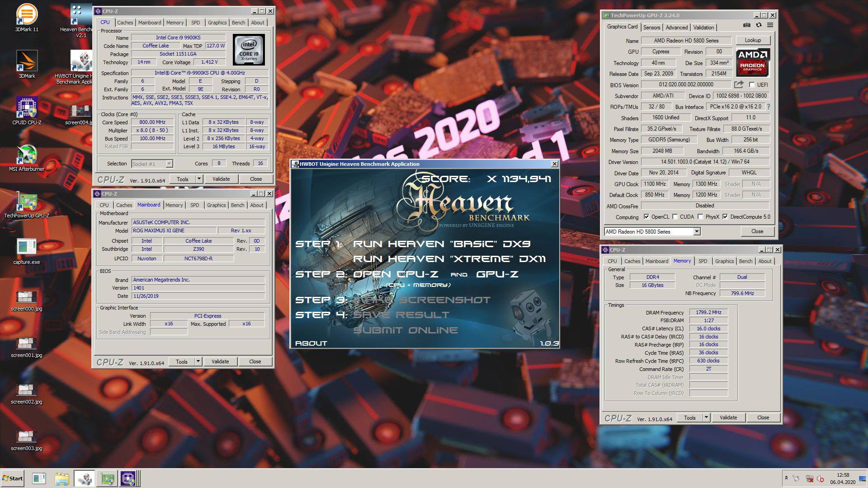This screenshot has height=488, width=868.
Task: Switch to the CPU-Z taskbar button
Action: pyautogui.click(x=128, y=479)
